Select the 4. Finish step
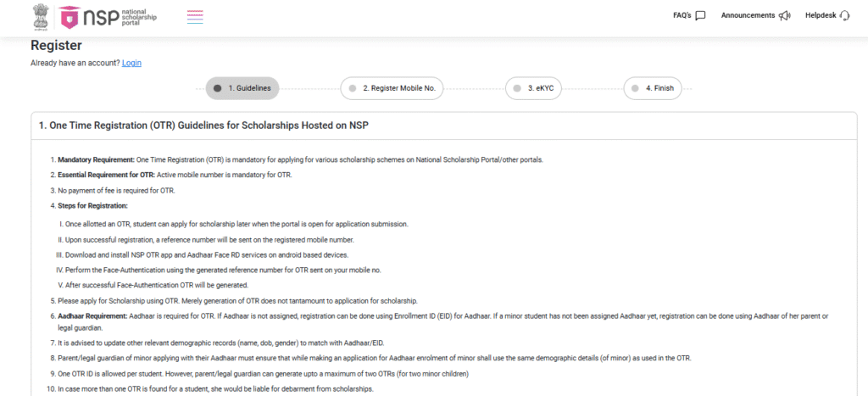868x396 pixels. click(659, 88)
